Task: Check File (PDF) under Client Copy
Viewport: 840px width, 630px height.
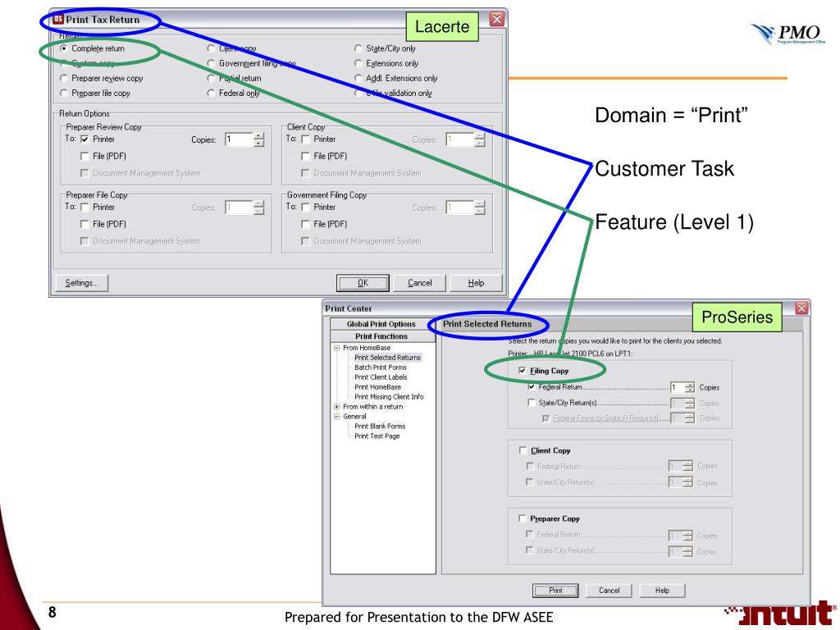Action: click(x=305, y=156)
